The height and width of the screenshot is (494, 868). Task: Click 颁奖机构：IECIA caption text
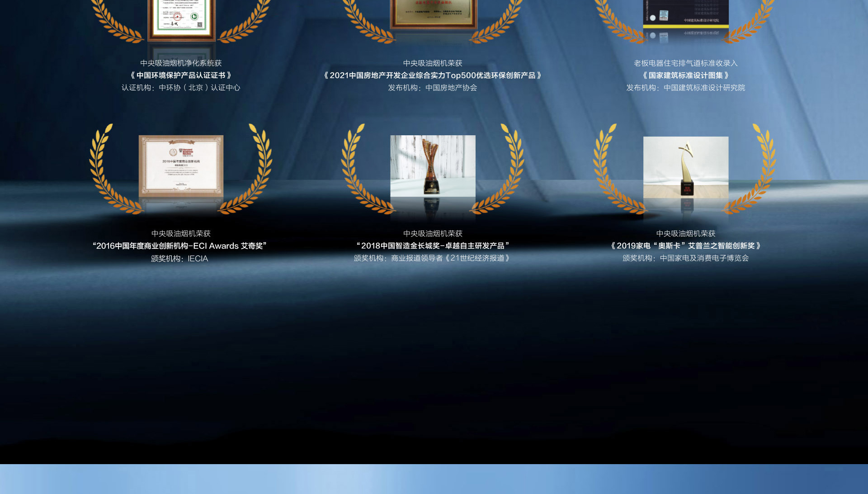[x=179, y=258]
